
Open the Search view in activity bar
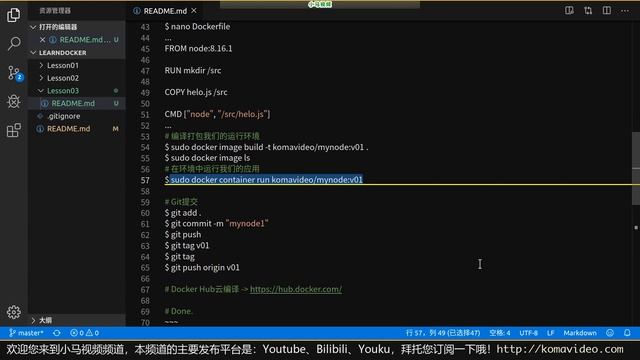[14, 43]
